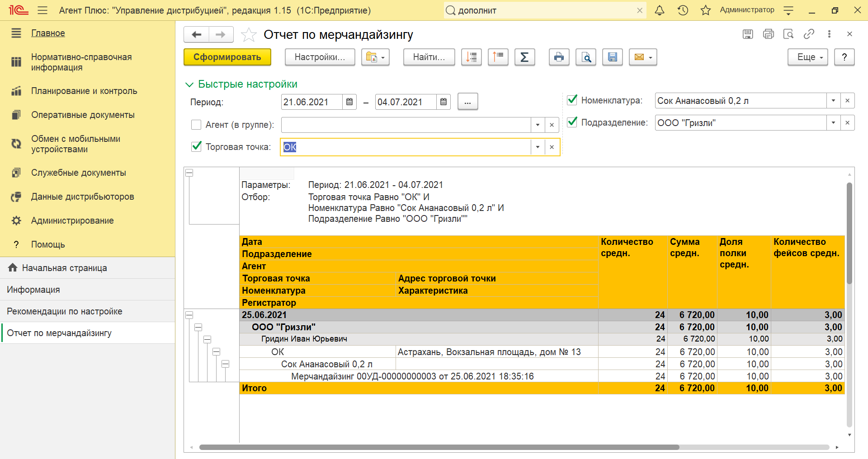Screen dimensions: 868x459
Task: Clear the Номенклатура field
Action: point(847,101)
